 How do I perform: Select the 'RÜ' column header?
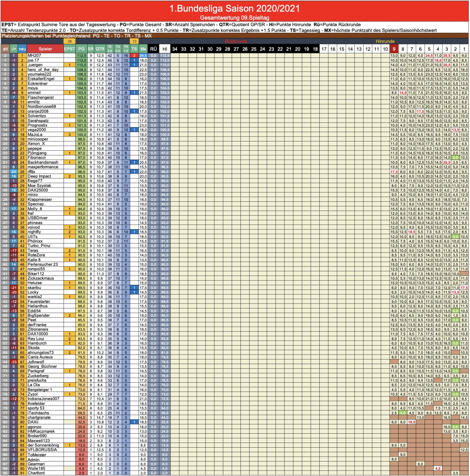154,49
